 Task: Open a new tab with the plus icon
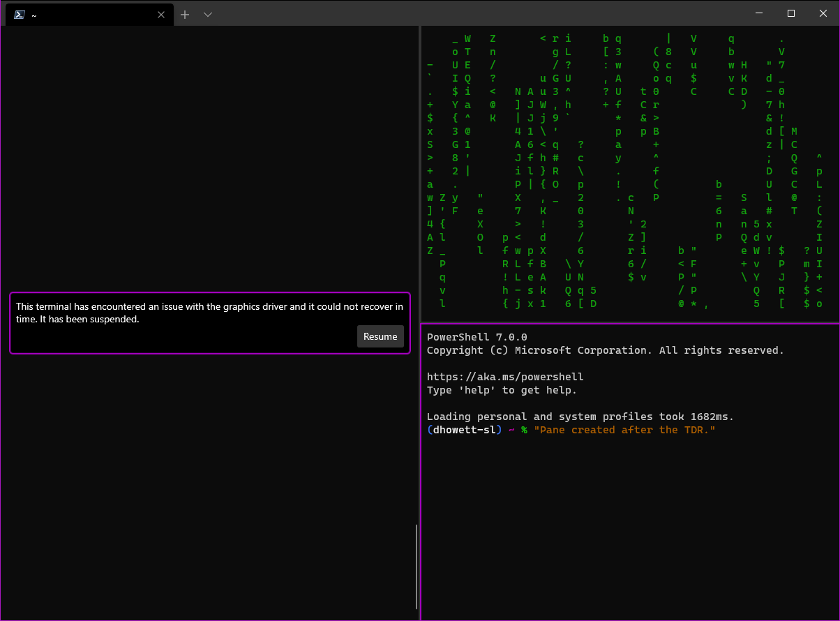click(x=185, y=14)
